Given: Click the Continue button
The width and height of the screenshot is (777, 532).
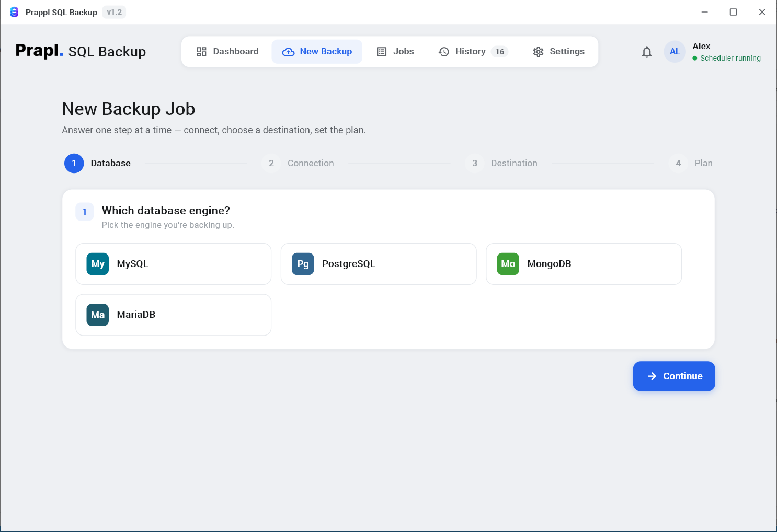Looking at the screenshot, I should tap(674, 376).
